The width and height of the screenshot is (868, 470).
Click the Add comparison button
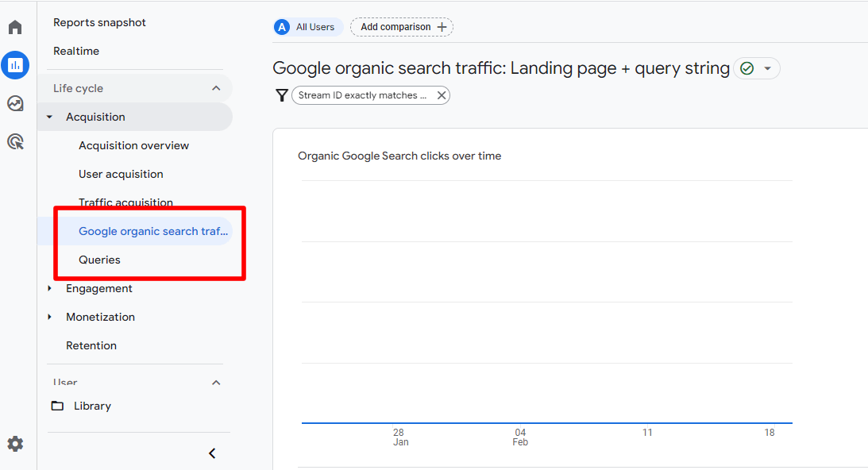coord(401,26)
